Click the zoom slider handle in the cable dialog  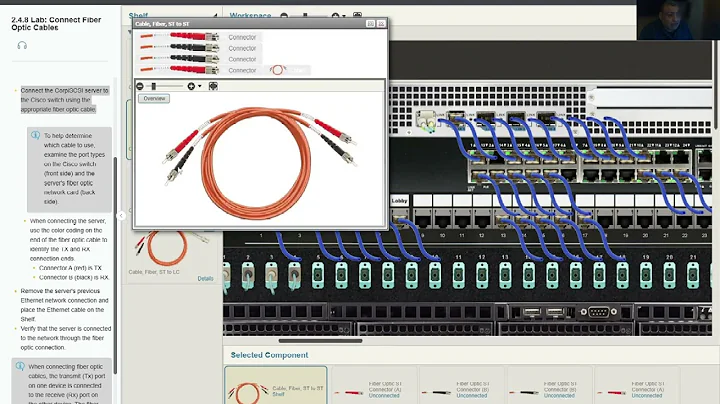[154, 86]
